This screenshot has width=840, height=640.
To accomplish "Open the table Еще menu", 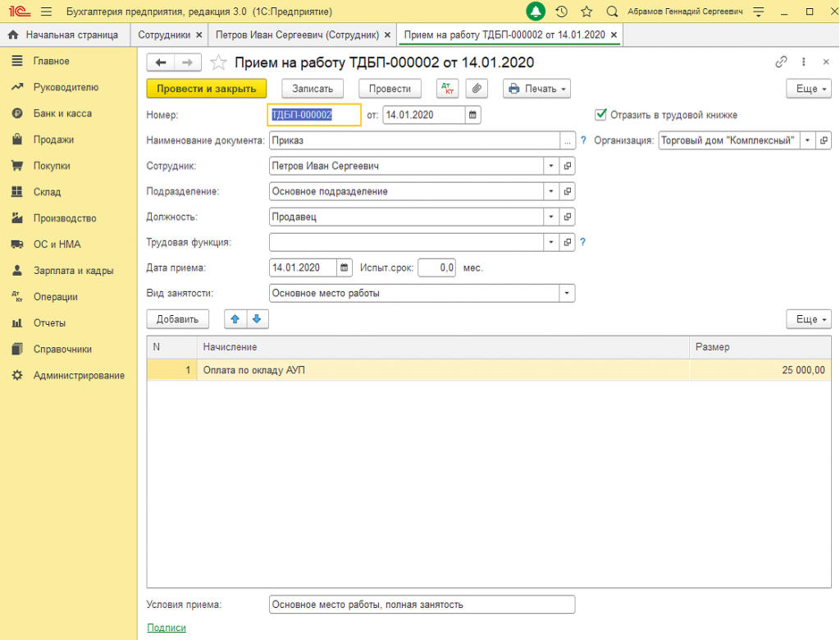I will 808,319.
